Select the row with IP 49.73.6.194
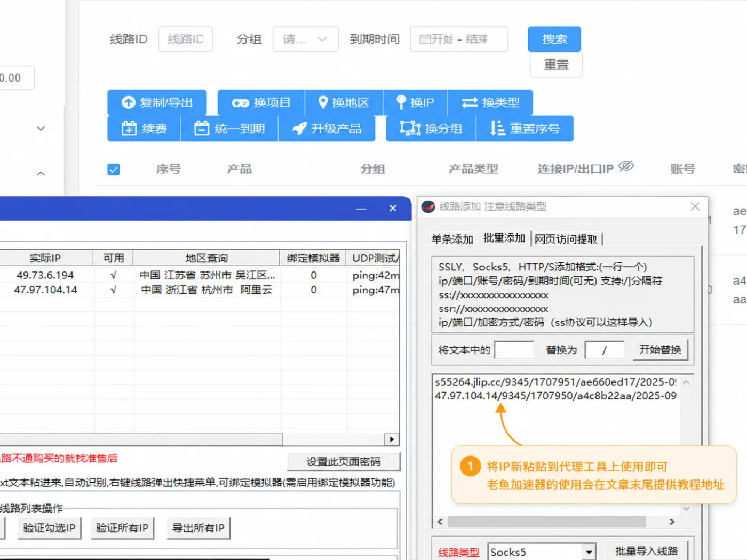This screenshot has height=560, width=747. (x=200, y=275)
